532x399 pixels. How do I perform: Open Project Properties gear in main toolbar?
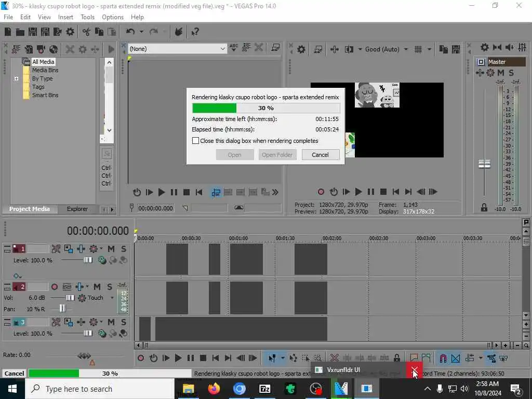pyautogui.click(x=70, y=32)
